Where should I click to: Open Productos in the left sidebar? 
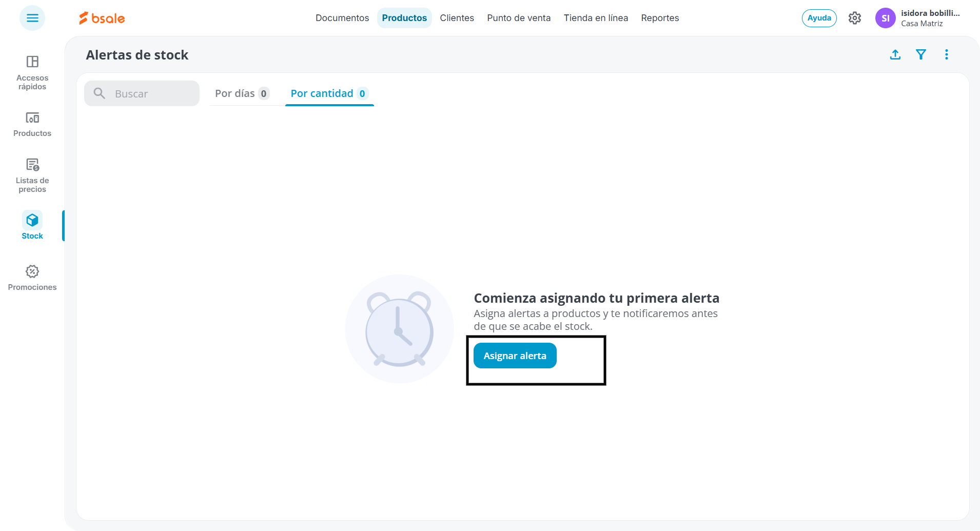[x=32, y=124]
